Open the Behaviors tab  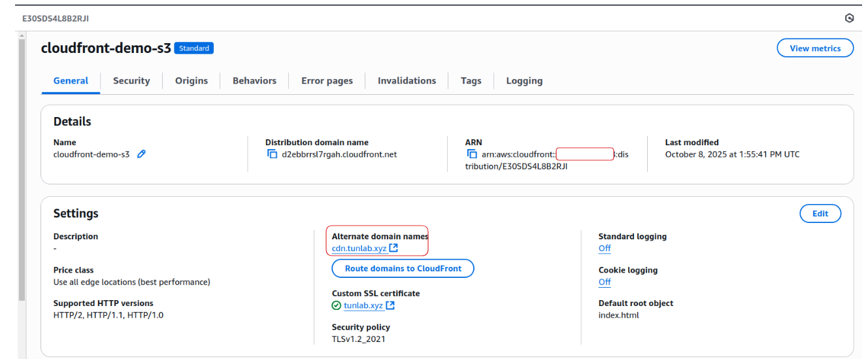point(254,81)
